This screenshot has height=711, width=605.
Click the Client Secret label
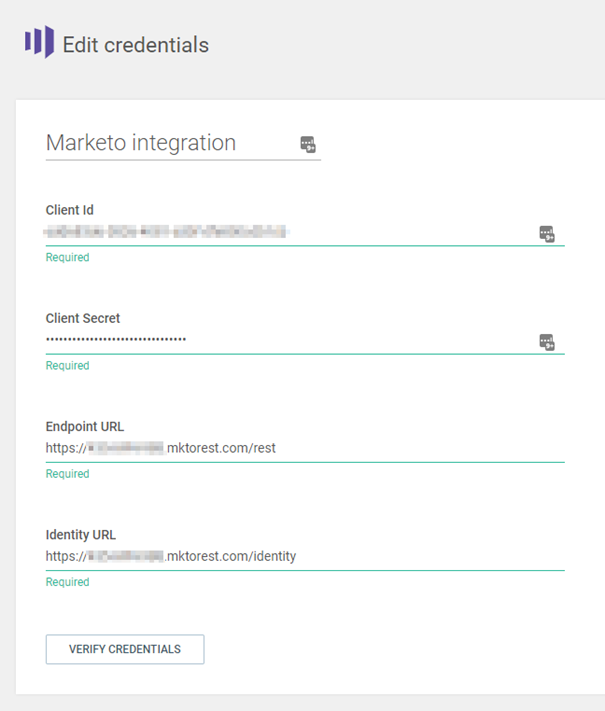83,318
